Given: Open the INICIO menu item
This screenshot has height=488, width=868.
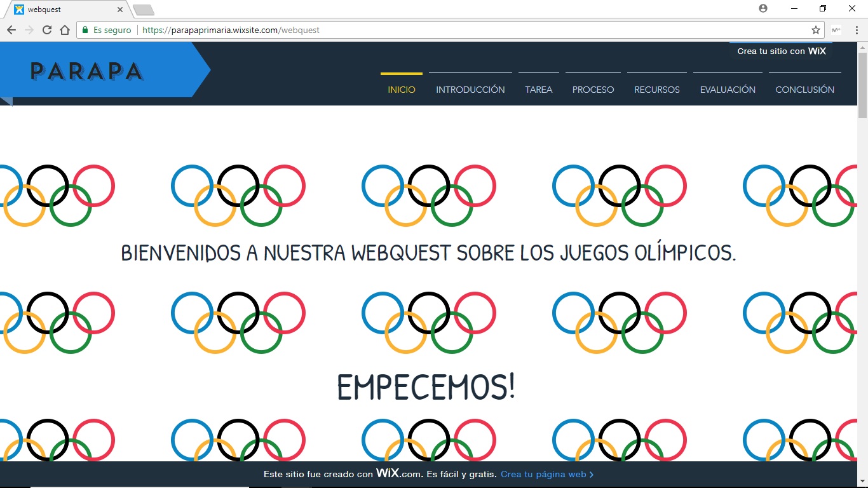Looking at the screenshot, I should (402, 90).
